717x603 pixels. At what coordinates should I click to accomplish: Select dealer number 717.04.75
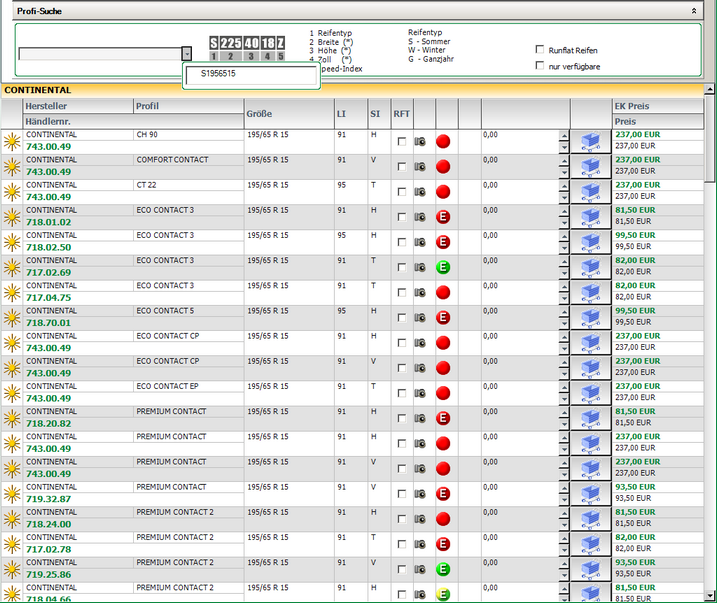(x=48, y=298)
